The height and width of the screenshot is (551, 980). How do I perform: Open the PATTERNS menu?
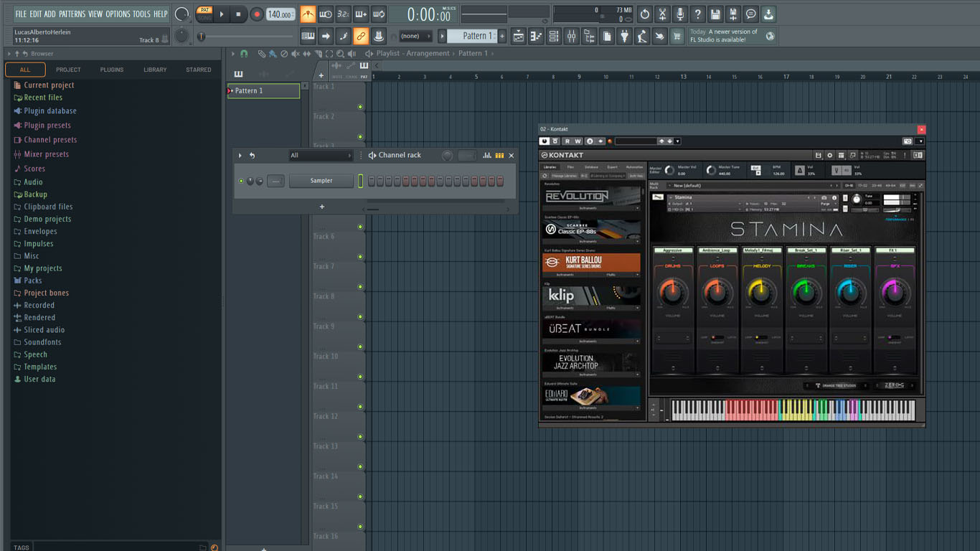[x=72, y=14]
